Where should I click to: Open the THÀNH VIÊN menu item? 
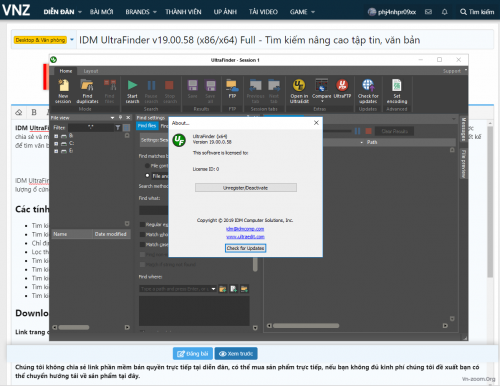click(x=183, y=12)
